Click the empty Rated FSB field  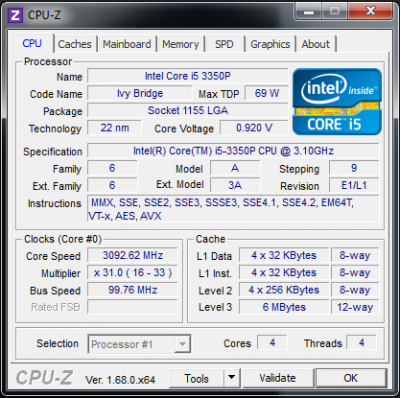click(x=133, y=307)
